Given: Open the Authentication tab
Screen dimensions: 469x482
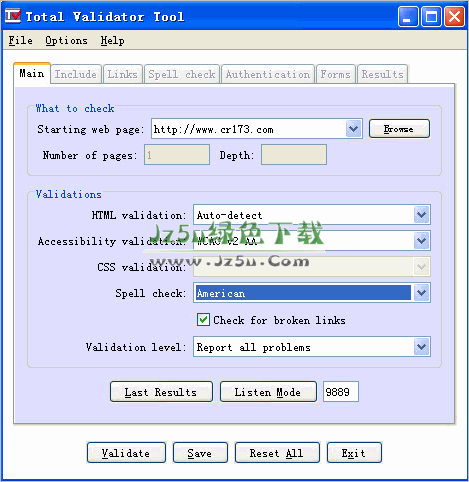Looking at the screenshot, I should click(268, 74).
